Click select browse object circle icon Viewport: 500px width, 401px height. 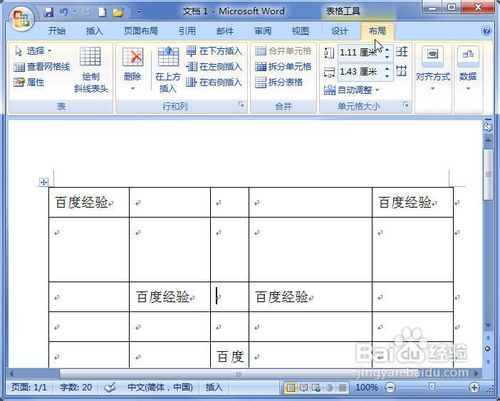pyautogui.click(x=488, y=349)
